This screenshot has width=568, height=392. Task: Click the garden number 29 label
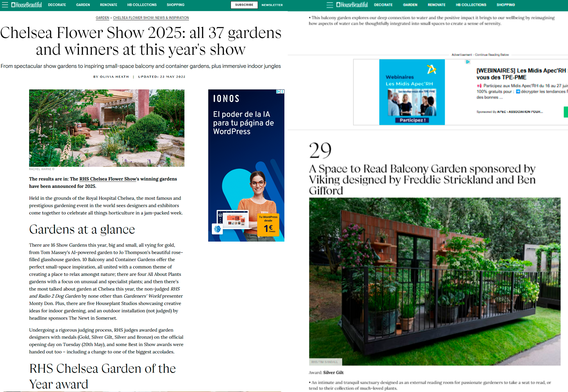point(320,151)
